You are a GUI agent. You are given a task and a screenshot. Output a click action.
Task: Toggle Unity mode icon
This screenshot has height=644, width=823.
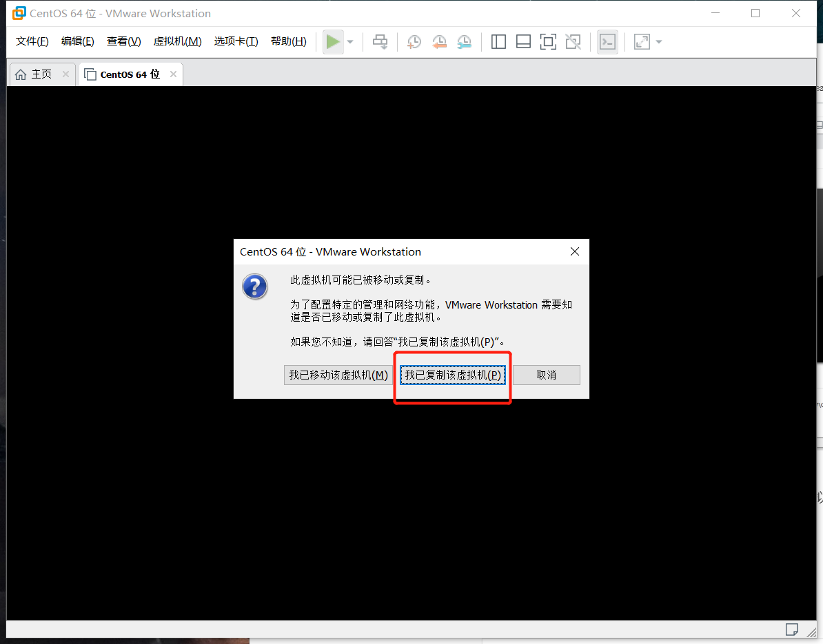pyautogui.click(x=573, y=42)
